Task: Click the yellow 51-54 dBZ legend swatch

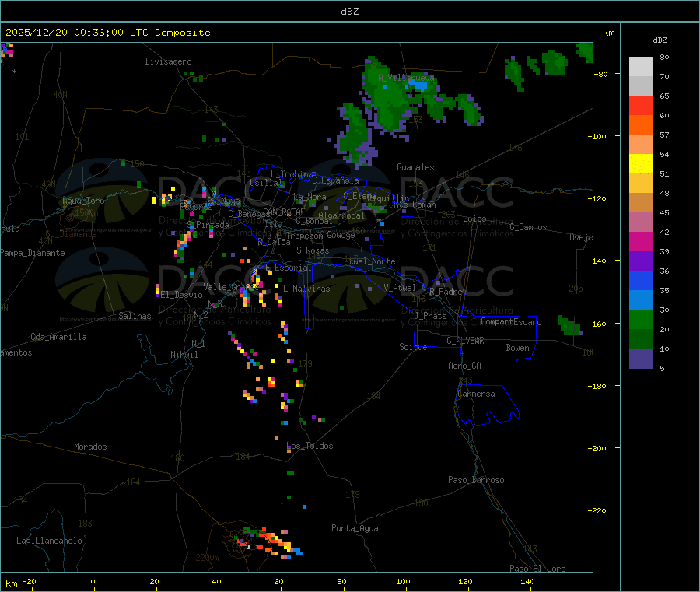Action: click(x=641, y=164)
